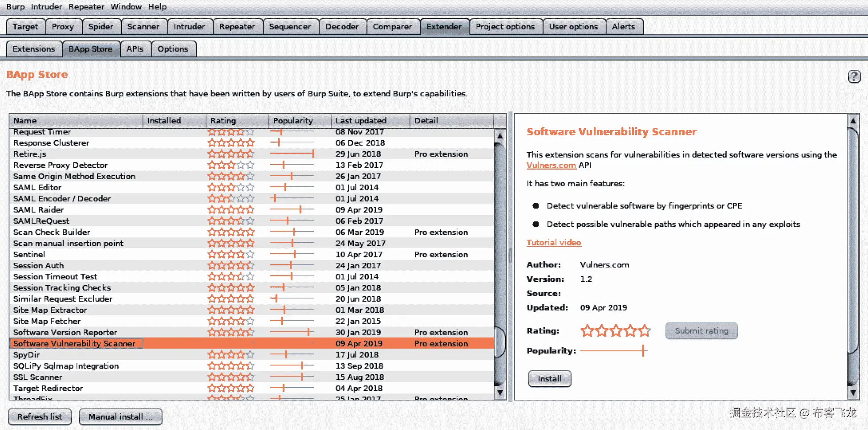The height and width of the screenshot is (430, 868).
Task: Sort the list by Popularity column header
Action: (x=300, y=121)
